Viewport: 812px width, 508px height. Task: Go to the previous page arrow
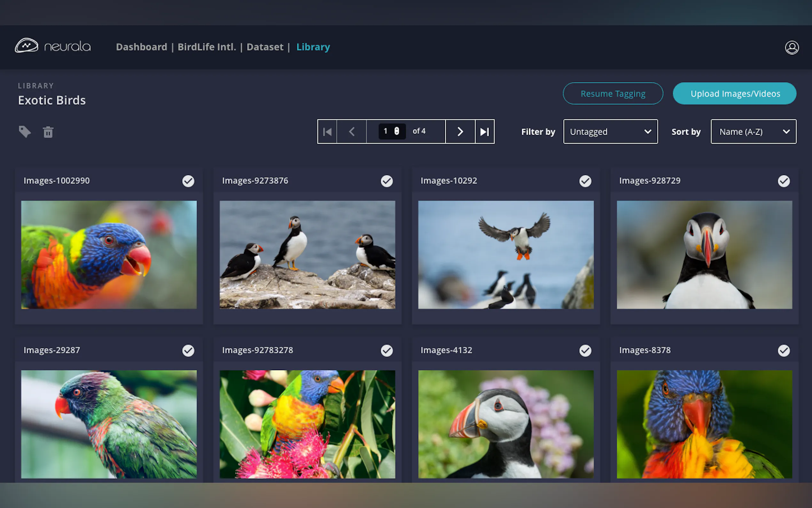(x=351, y=131)
